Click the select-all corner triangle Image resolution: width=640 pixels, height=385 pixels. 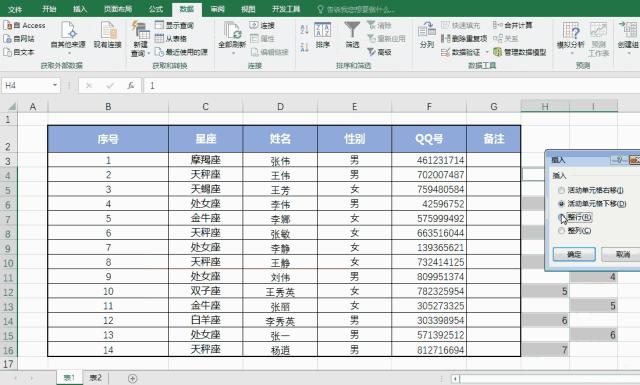pos(12,107)
